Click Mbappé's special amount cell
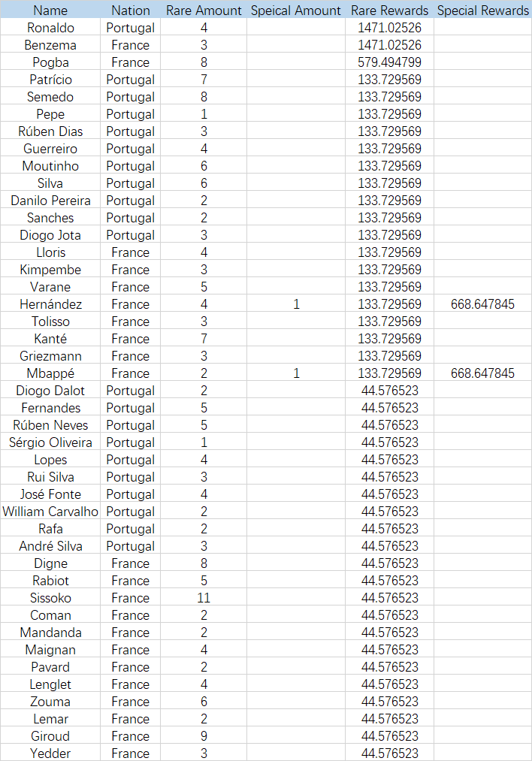Screen dimensions: 532x761 tap(296, 373)
